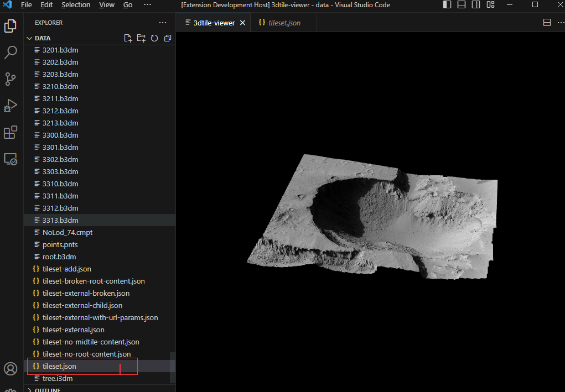Select file 3213.b3dm

(100, 123)
